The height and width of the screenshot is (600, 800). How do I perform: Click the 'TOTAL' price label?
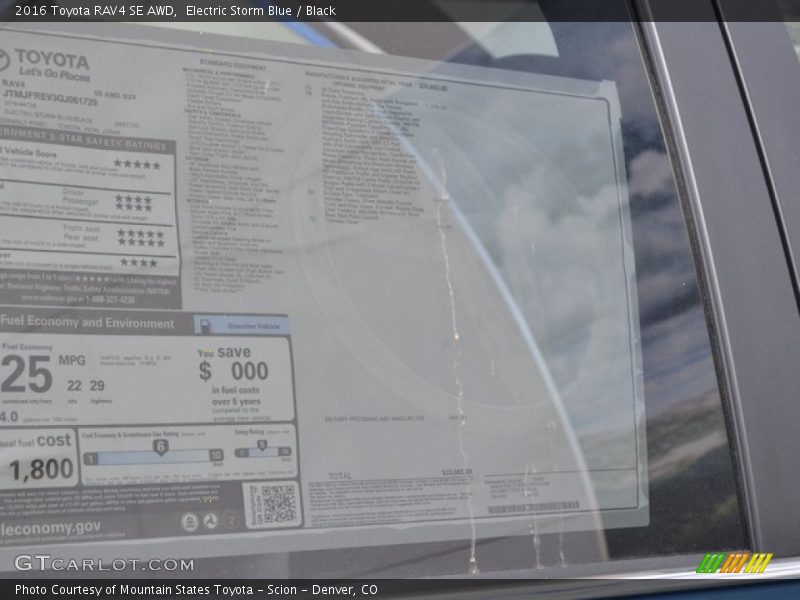pos(340,476)
